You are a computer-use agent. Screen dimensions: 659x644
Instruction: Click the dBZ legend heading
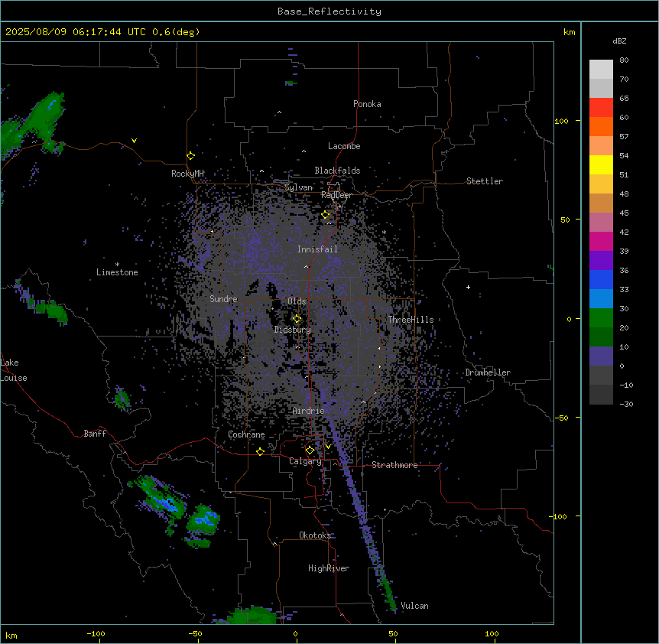pos(619,41)
